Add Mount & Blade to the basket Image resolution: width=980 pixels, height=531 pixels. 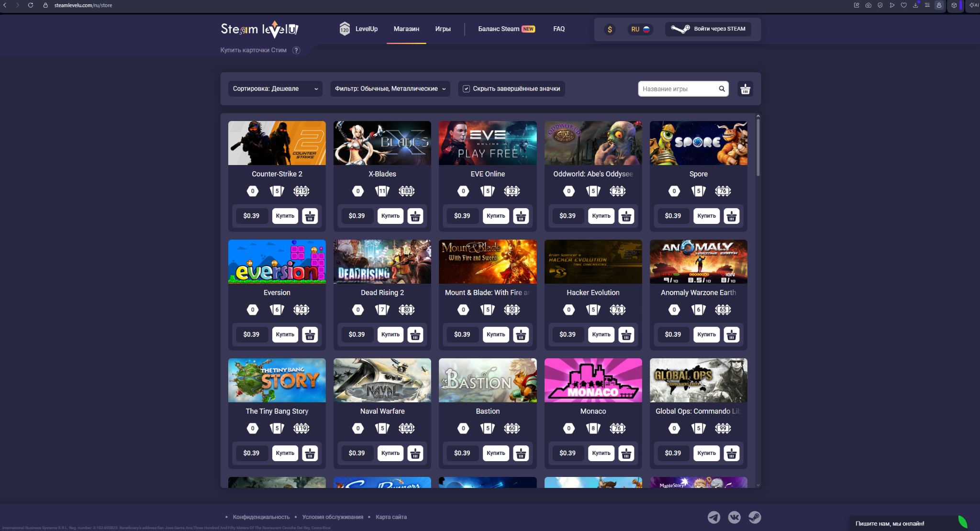click(521, 335)
